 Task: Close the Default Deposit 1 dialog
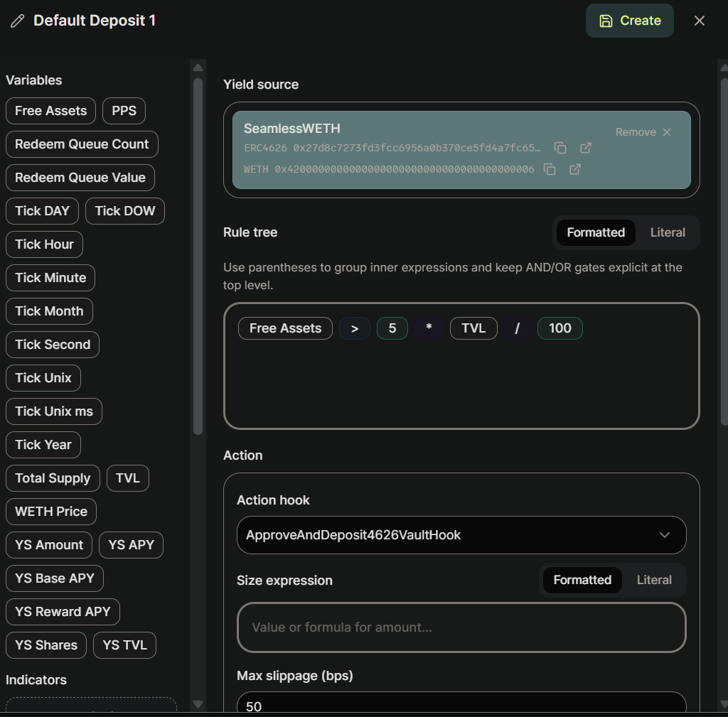pyautogui.click(x=700, y=21)
